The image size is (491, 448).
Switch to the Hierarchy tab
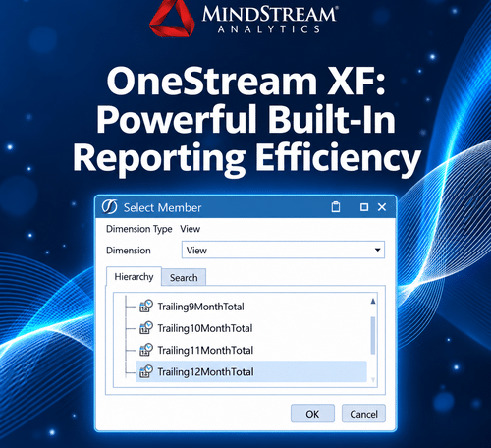[x=134, y=277]
